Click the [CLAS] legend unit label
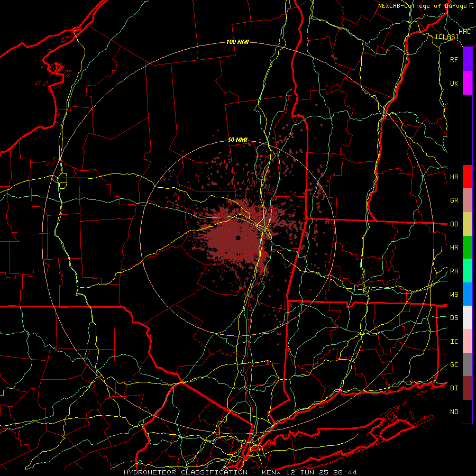 click(x=447, y=36)
